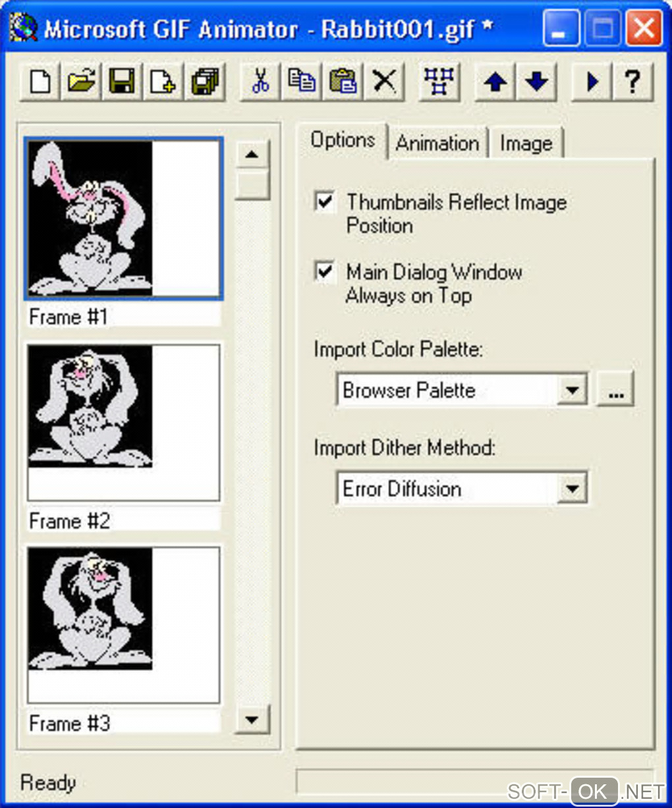Viewport: 672px width, 808px height.
Task: Click the 'Import Color Palette:' label
Action: point(398,349)
